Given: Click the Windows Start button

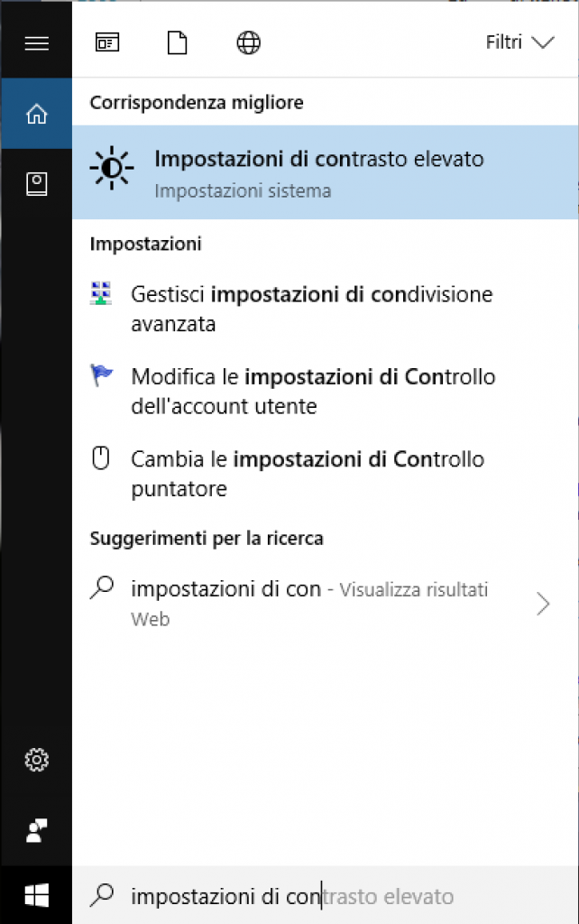Looking at the screenshot, I should (x=36, y=895).
